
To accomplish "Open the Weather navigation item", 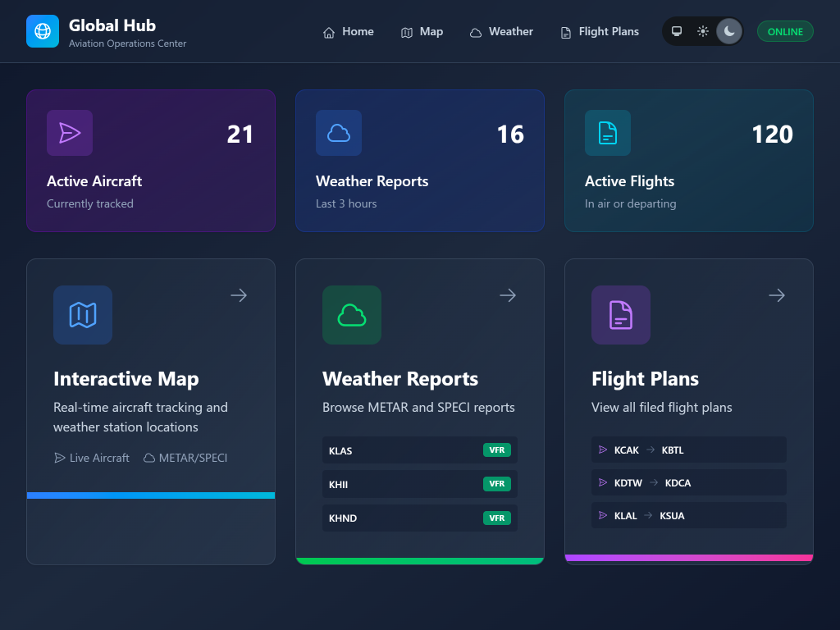I will coord(501,32).
